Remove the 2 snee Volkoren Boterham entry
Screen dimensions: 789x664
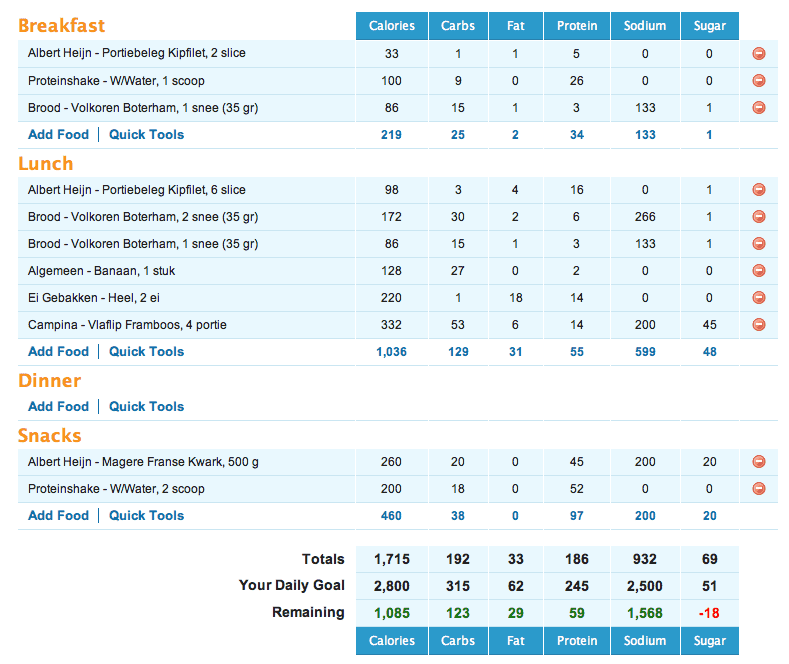(x=758, y=217)
